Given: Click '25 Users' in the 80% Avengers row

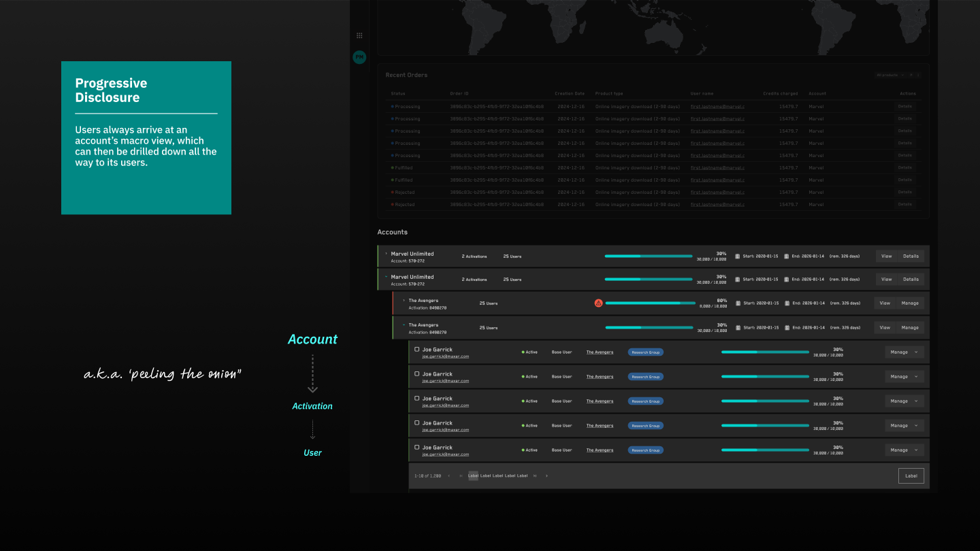Looking at the screenshot, I should [489, 303].
